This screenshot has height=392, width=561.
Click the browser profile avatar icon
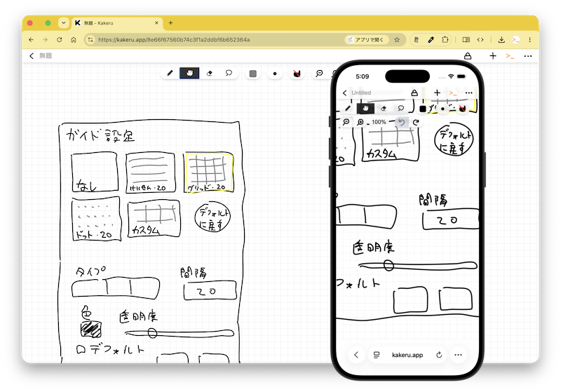(515, 40)
